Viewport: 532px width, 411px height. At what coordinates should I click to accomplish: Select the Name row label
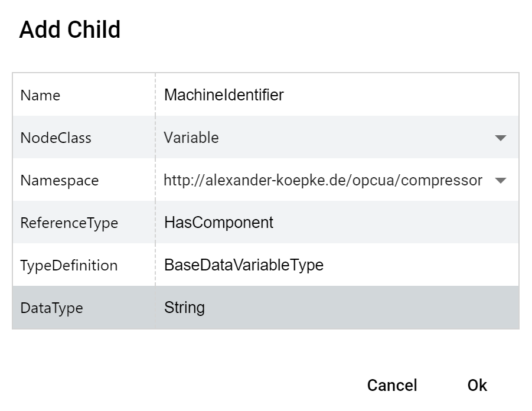tap(40, 95)
